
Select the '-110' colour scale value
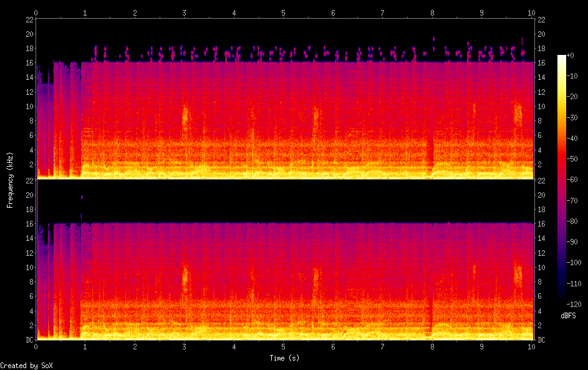click(x=574, y=283)
